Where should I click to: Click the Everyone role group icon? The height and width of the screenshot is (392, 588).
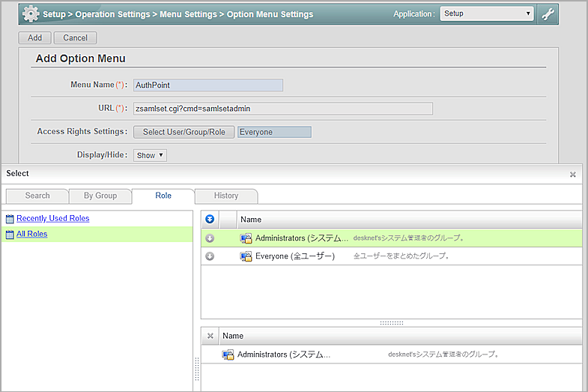pos(246,256)
